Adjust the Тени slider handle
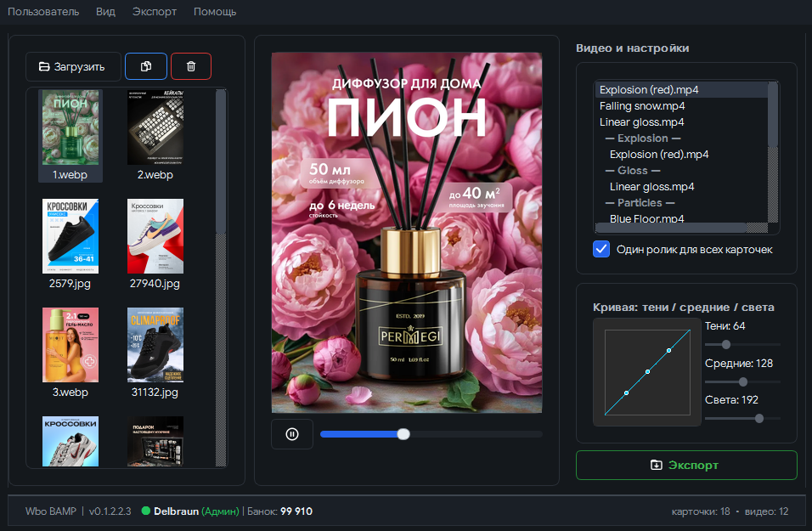812x531 pixels. coord(725,345)
